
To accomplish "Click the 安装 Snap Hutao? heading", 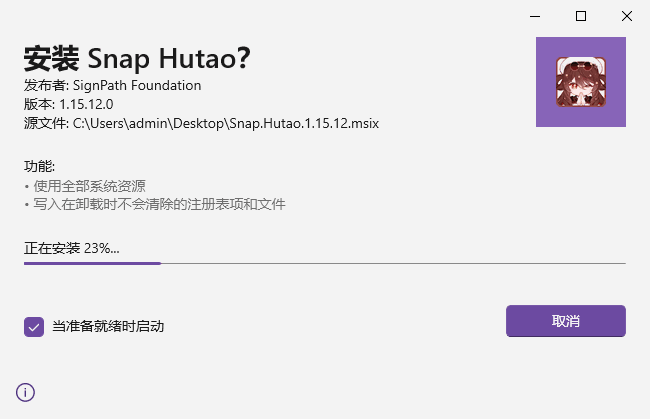I will (136, 58).
